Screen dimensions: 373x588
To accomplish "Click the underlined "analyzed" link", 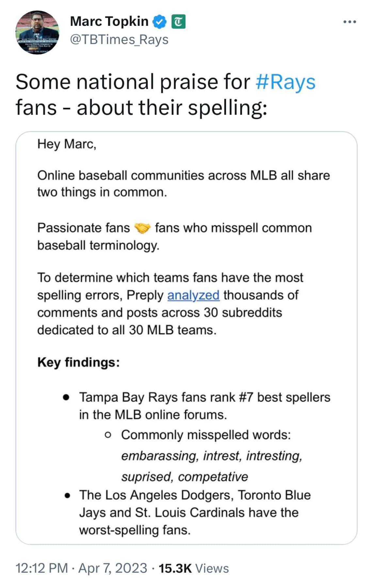I will click(x=193, y=295).
